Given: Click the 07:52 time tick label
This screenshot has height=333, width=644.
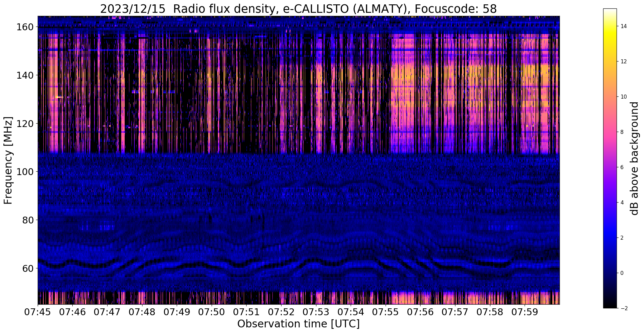Looking at the screenshot, I should [281, 312].
